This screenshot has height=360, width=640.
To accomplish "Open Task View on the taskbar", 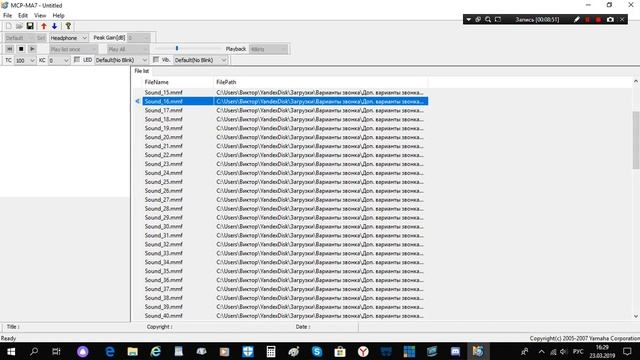I will (56, 351).
